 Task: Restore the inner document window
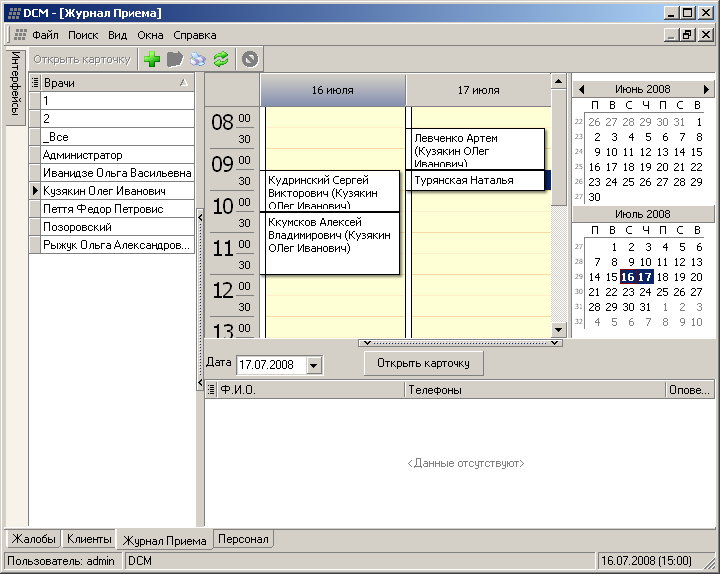click(x=687, y=34)
